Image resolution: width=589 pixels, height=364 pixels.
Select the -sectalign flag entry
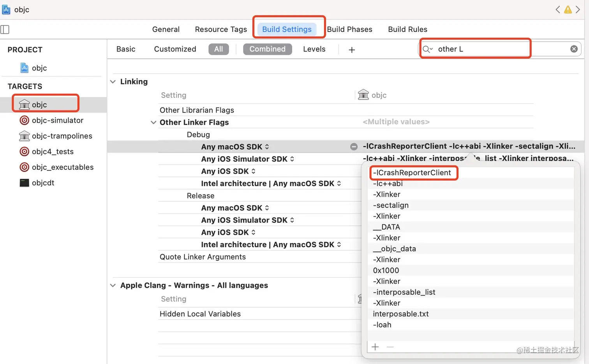[x=471, y=205]
